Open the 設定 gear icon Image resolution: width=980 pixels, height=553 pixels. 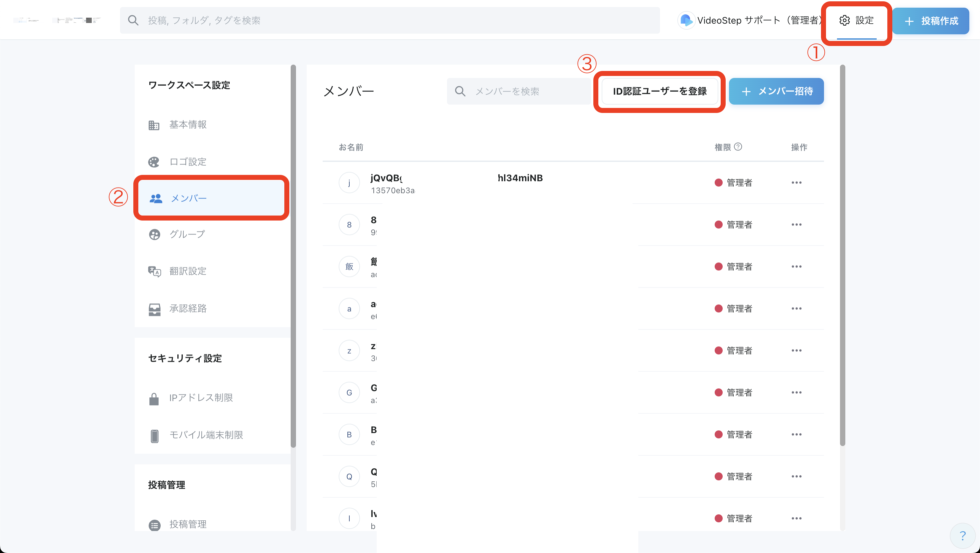[844, 21]
